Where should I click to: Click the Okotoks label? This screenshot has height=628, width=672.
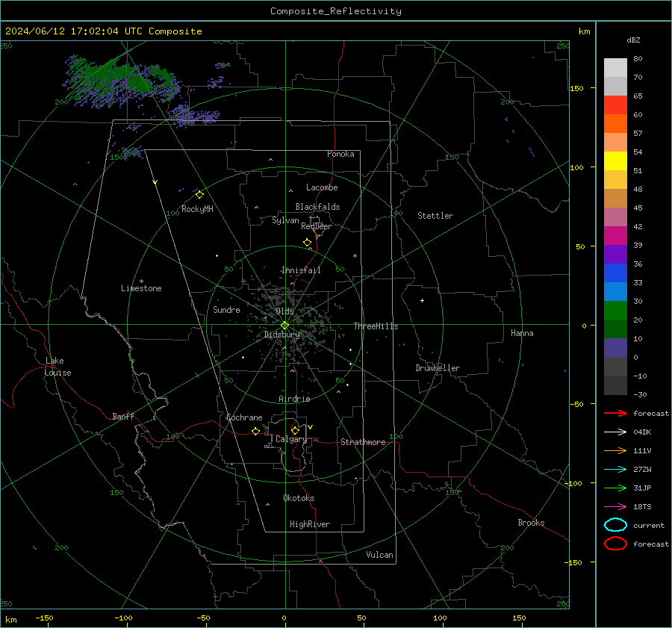[299, 498]
